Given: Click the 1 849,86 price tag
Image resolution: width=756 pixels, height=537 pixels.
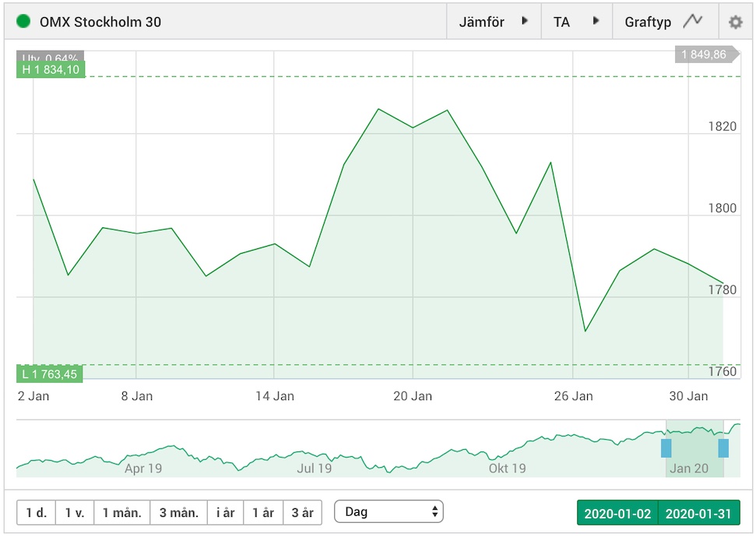Looking at the screenshot, I should [x=707, y=54].
